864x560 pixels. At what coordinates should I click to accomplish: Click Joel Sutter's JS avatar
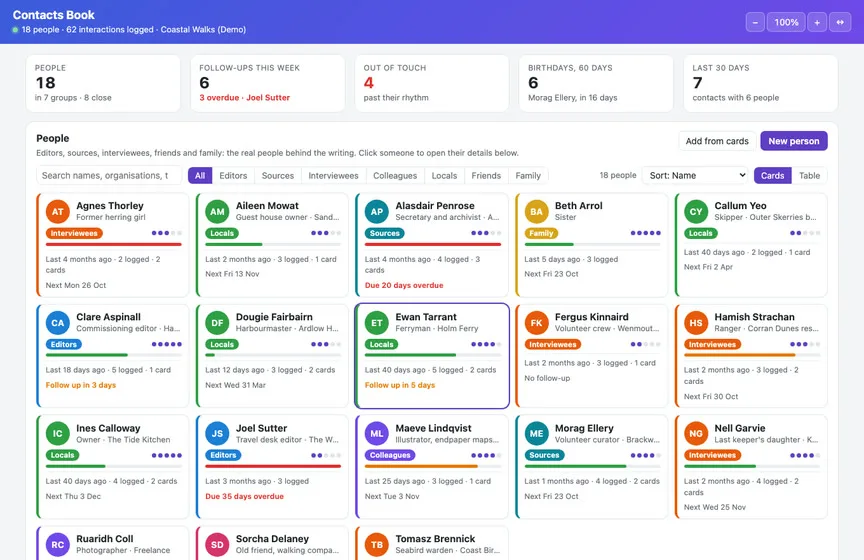[x=217, y=434]
